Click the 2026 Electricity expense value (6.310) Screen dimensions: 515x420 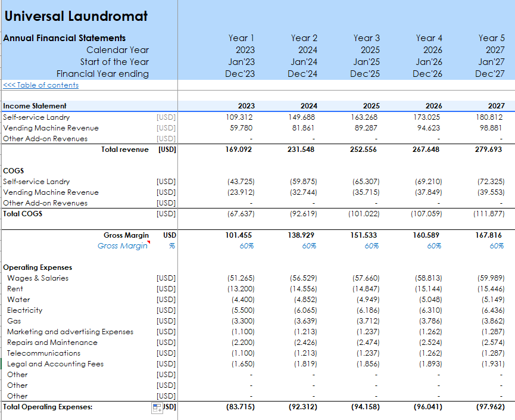pyautogui.click(x=429, y=310)
